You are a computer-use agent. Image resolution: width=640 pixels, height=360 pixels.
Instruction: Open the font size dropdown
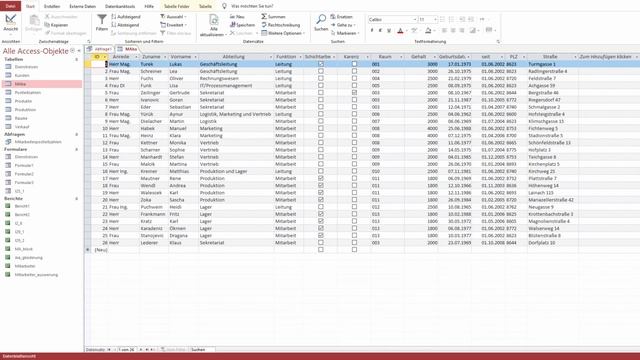click(x=435, y=20)
